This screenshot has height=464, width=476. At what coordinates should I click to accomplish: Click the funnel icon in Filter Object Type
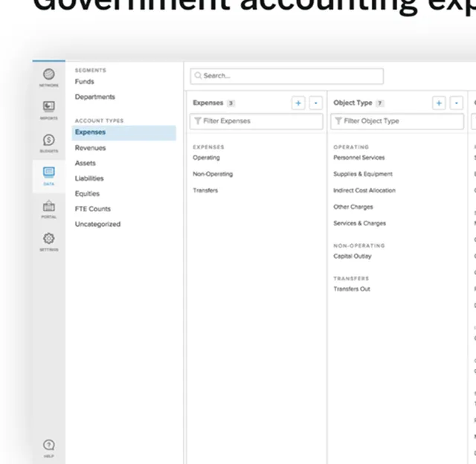pyautogui.click(x=338, y=120)
